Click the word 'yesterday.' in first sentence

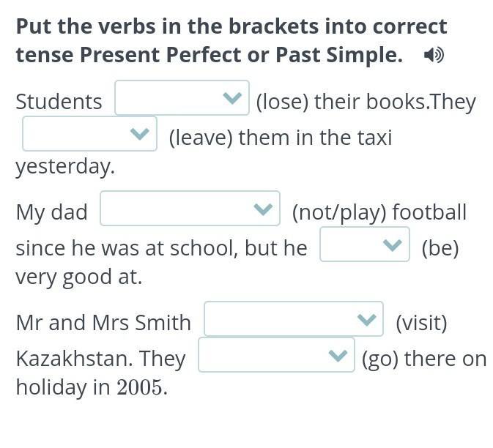pyautogui.click(x=65, y=167)
